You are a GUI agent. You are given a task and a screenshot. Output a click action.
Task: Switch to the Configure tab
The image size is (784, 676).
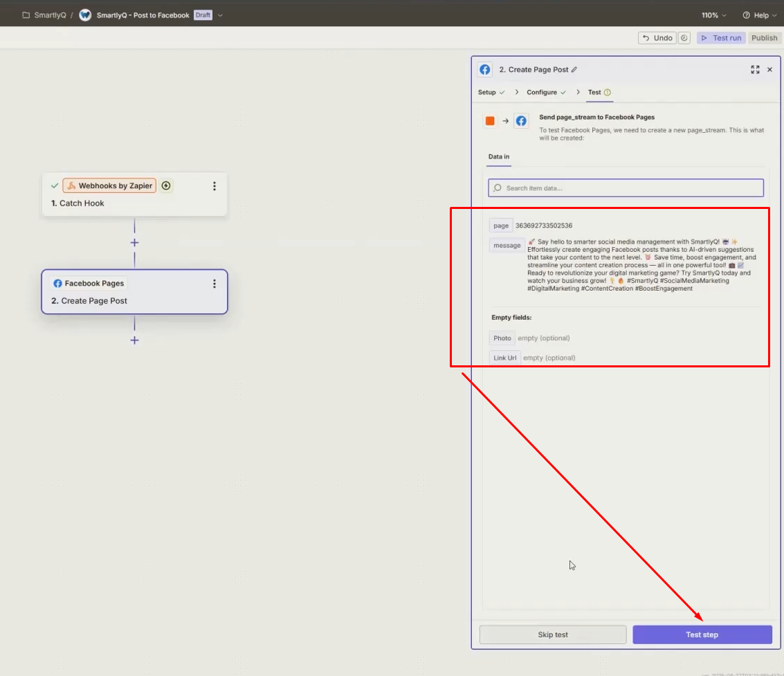click(546, 92)
